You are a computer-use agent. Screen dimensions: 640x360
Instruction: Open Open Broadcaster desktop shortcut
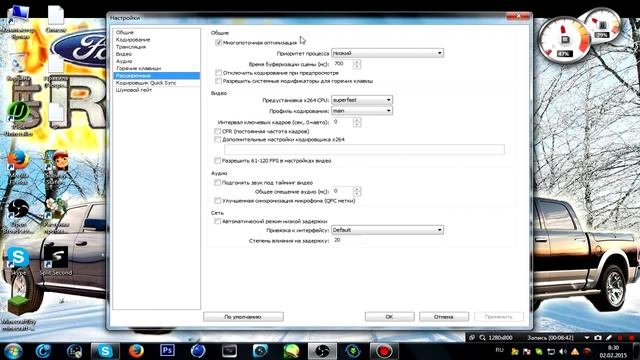[x=18, y=217]
